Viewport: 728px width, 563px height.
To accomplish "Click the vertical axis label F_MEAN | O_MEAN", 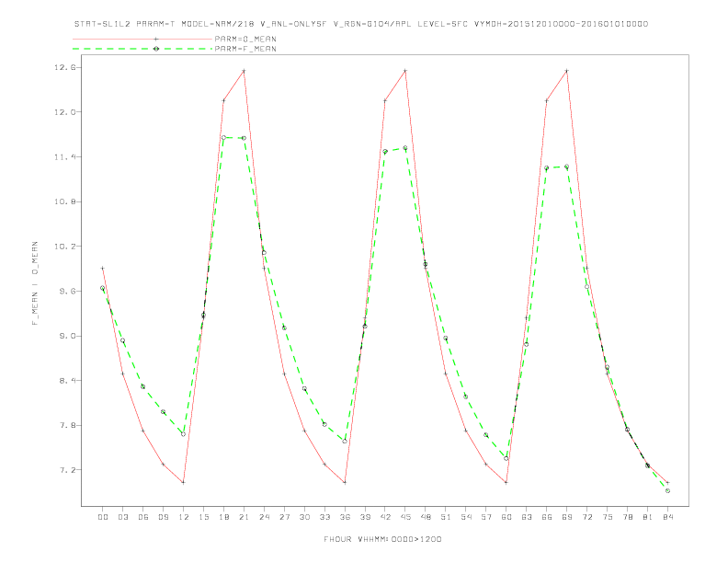I will click(35, 283).
